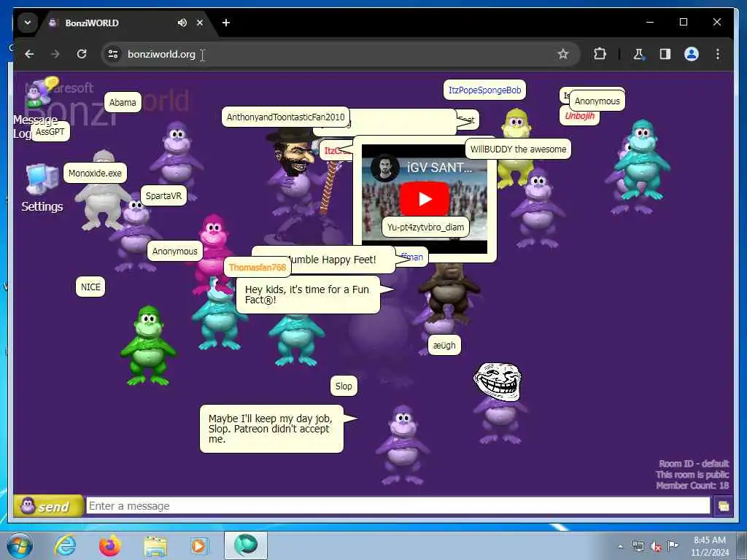The width and height of the screenshot is (747, 560).
Task: Click the Yu-pt4zytvbro_diam name tag
Action: (425, 227)
